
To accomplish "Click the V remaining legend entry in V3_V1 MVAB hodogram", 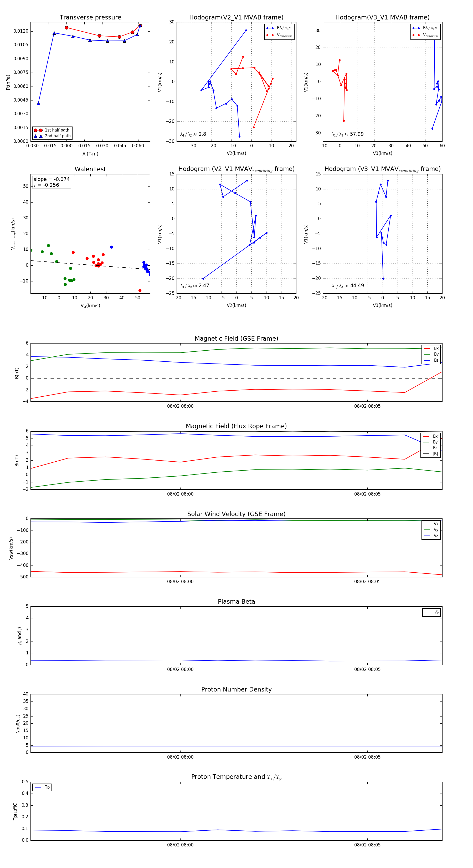I will pos(425,35).
